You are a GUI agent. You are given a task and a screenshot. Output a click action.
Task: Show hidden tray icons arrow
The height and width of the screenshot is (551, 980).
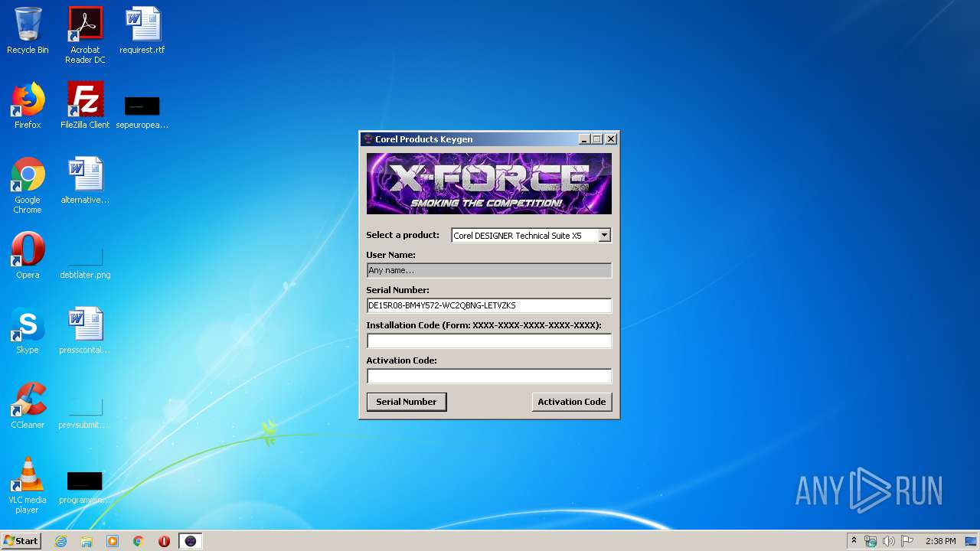pyautogui.click(x=854, y=541)
